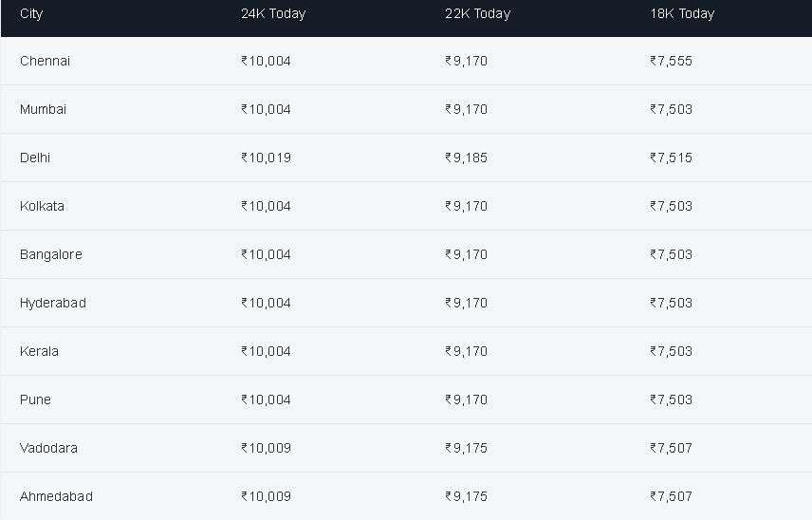Select the Chennai city name

45,61
